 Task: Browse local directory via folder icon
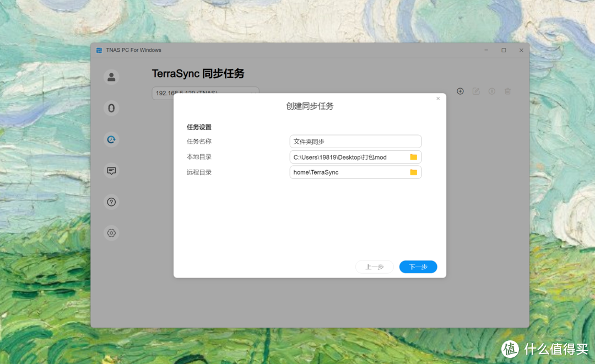point(414,156)
